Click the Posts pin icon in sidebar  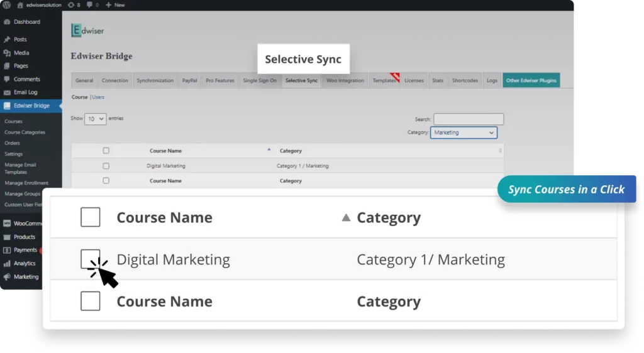click(7, 40)
